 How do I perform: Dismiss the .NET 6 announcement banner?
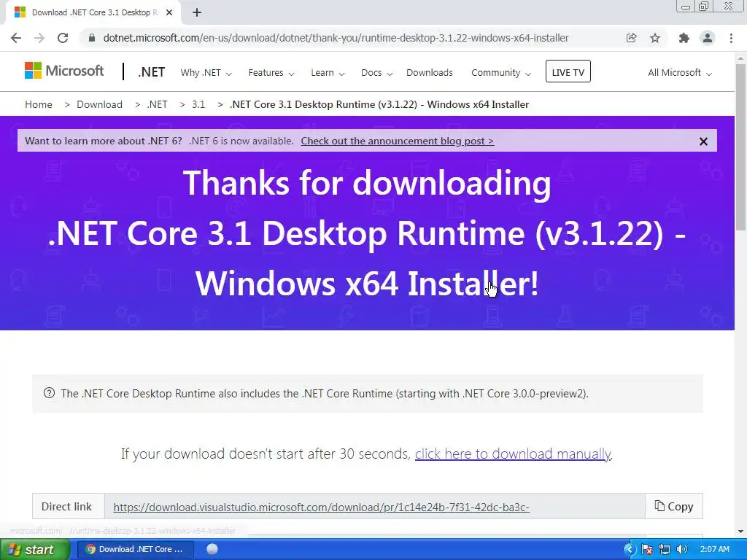pyautogui.click(x=703, y=141)
